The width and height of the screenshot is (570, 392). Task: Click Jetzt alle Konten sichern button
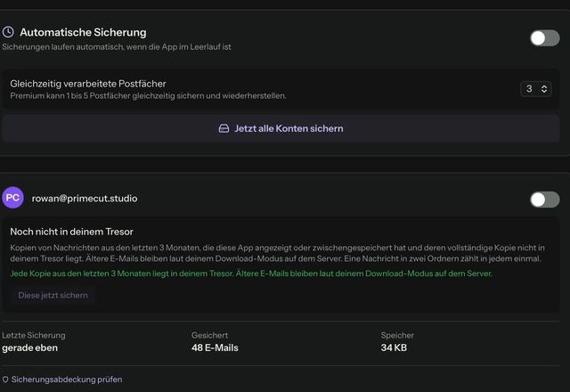tap(281, 128)
